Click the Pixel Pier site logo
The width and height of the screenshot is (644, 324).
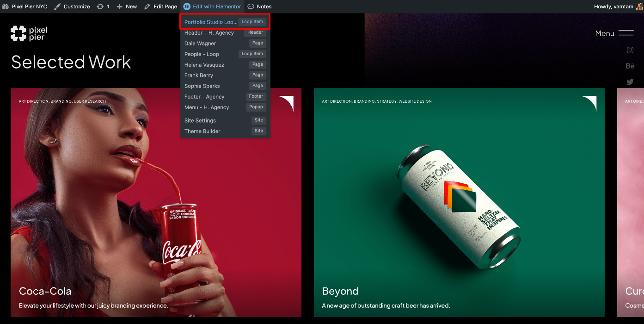coord(29,33)
